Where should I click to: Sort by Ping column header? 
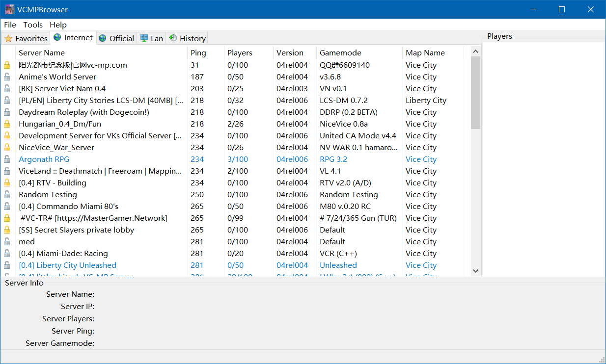[x=206, y=52]
